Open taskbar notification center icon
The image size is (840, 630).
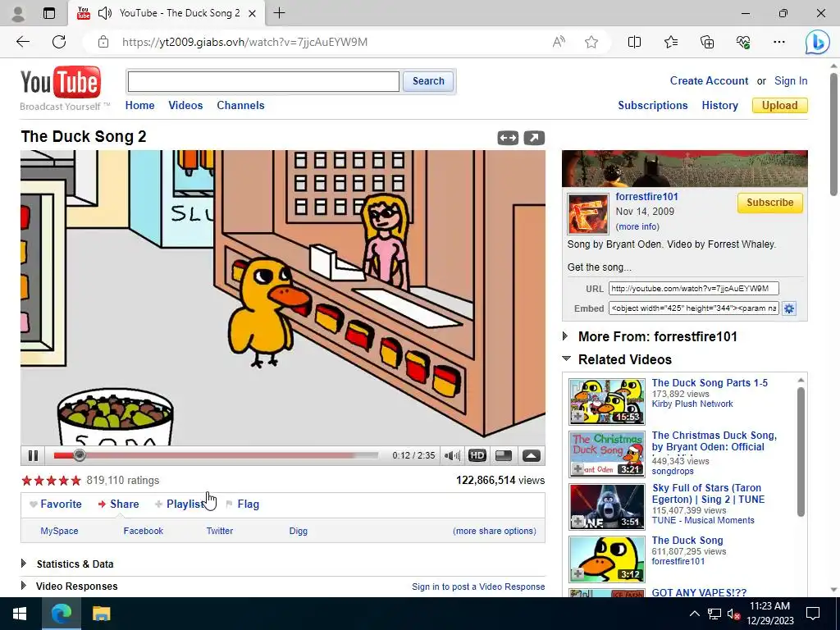pyautogui.click(x=813, y=614)
